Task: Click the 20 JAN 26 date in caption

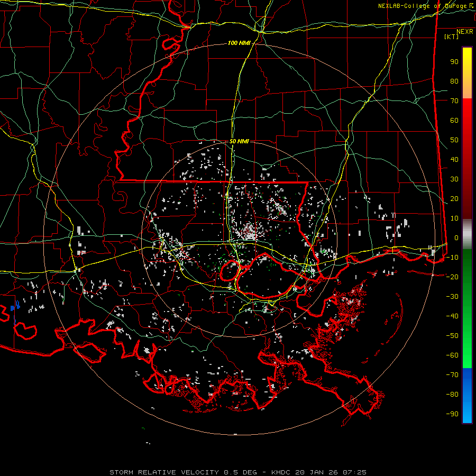Action: tap(317, 472)
